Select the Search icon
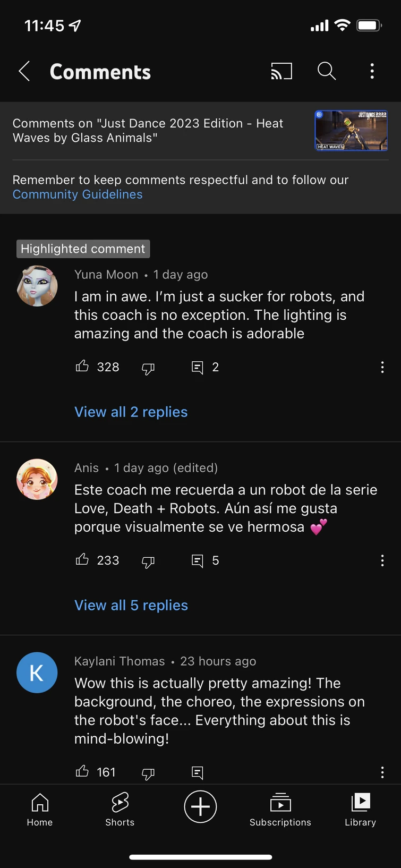Viewport: 401px width, 868px height. coord(327,71)
